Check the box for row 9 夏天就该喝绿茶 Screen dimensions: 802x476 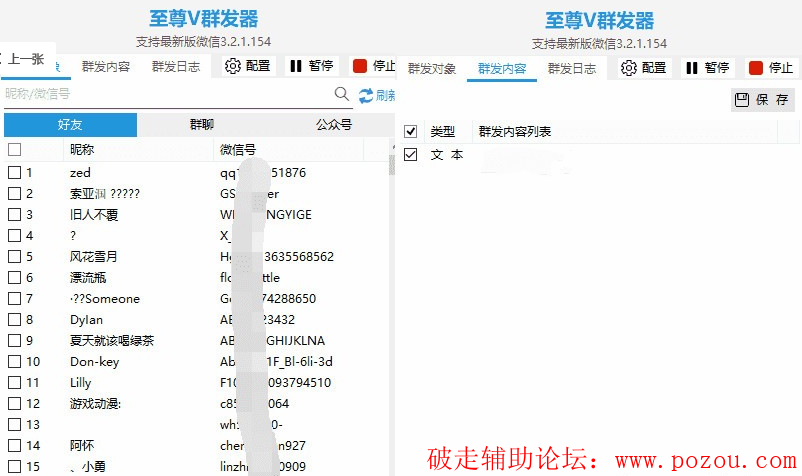tap(14, 340)
